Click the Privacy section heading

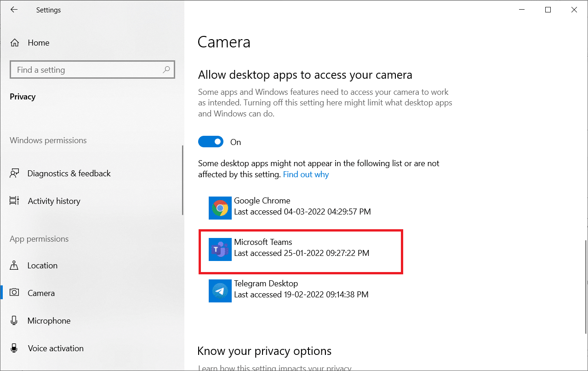click(x=23, y=97)
